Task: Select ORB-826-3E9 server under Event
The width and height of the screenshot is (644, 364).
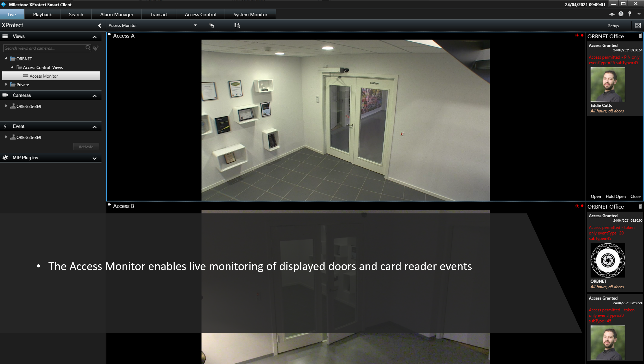Action: tap(26, 137)
